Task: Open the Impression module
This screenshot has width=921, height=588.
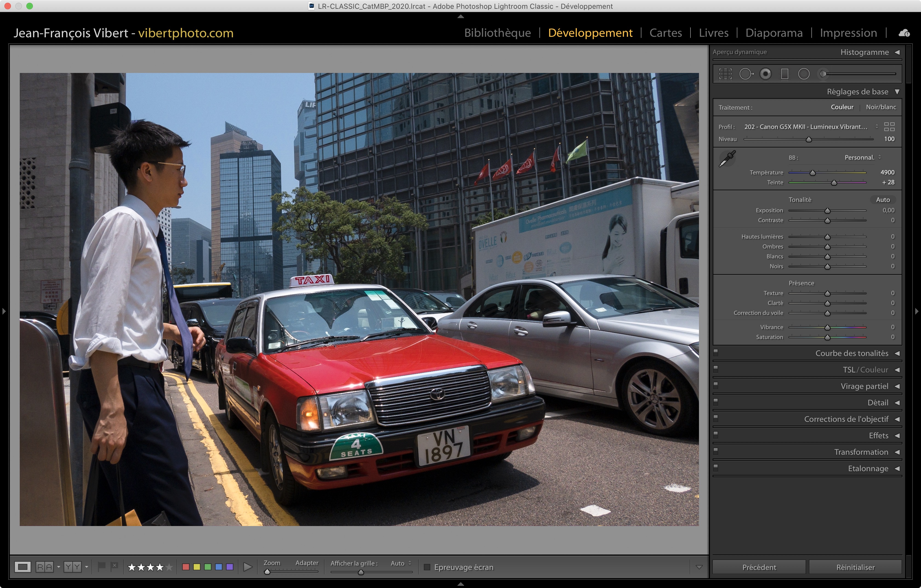Action: (x=848, y=33)
